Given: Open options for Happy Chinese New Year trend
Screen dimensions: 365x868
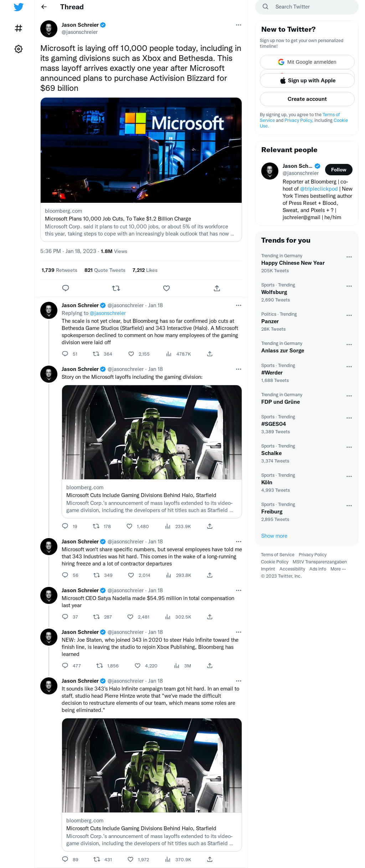Looking at the screenshot, I should click(349, 257).
